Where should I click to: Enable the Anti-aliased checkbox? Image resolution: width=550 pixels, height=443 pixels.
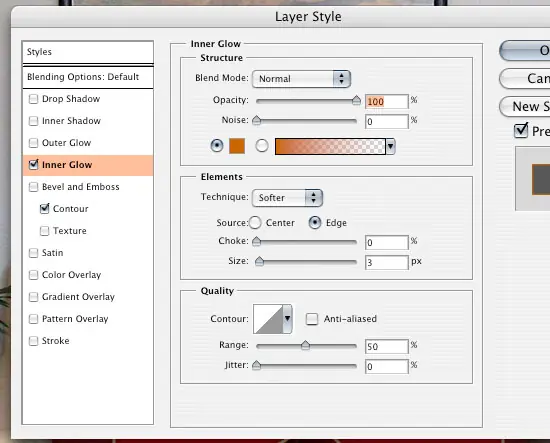tap(312, 319)
